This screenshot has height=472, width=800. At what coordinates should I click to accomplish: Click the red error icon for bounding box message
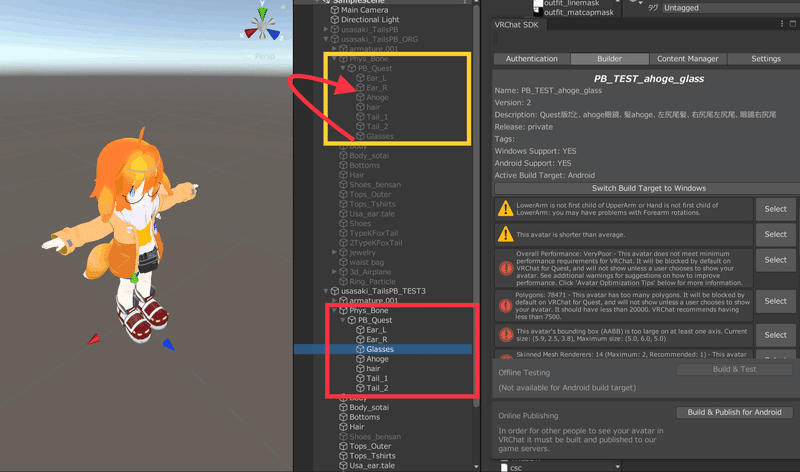[x=506, y=335]
